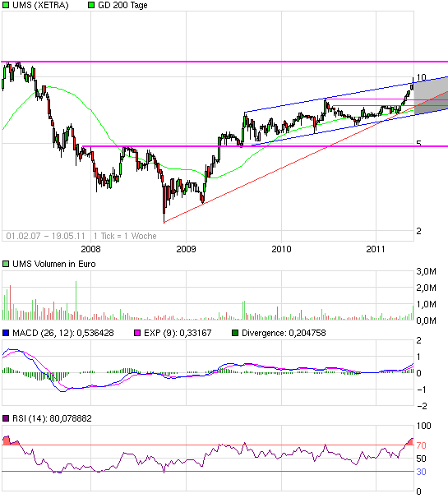The height and width of the screenshot is (498, 448).
Task: Click the 2008 year axis label
Action: point(90,249)
